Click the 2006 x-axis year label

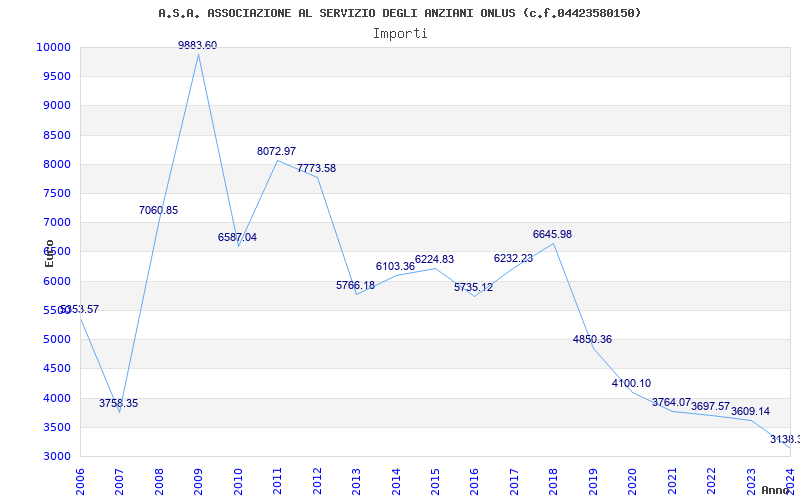point(80,481)
